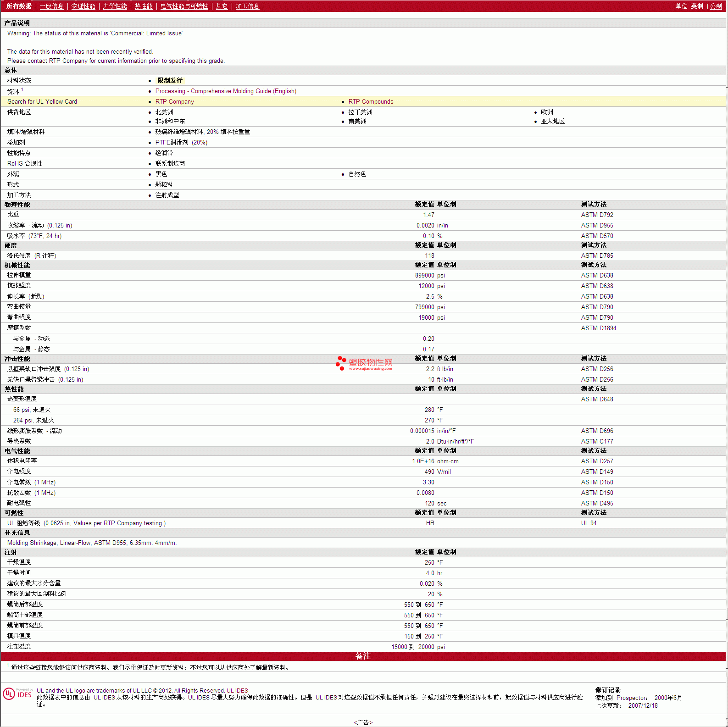Select the 力学性能 tab
This screenshot has height=727, width=728.
click(115, 6)
